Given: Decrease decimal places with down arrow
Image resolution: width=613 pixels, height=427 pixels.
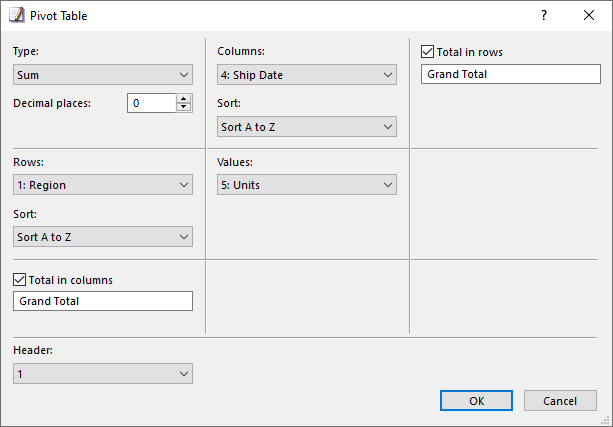Looking at the screenshot, I should coord(183,108).
